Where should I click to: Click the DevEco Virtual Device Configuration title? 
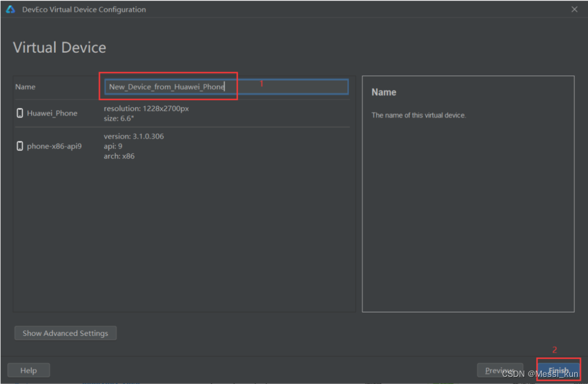point(84,10)
